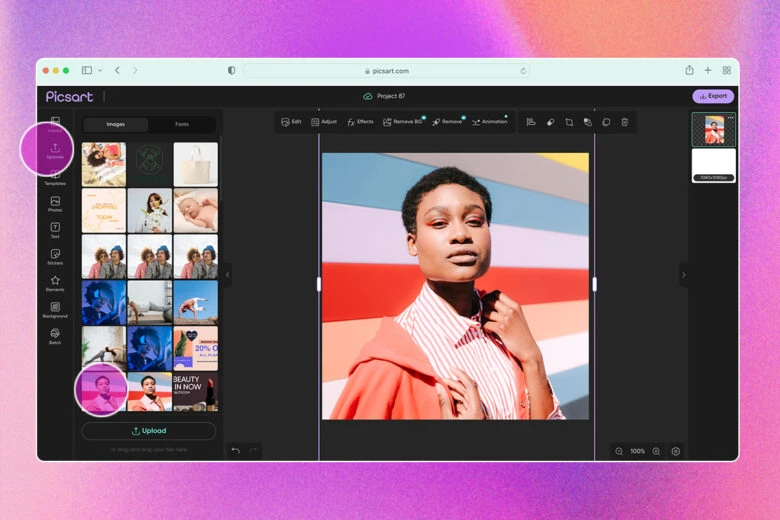This screenshot has width=780, height=520.
Task: Open the Edit tool in toolbar
Action: tap(291, 122)
